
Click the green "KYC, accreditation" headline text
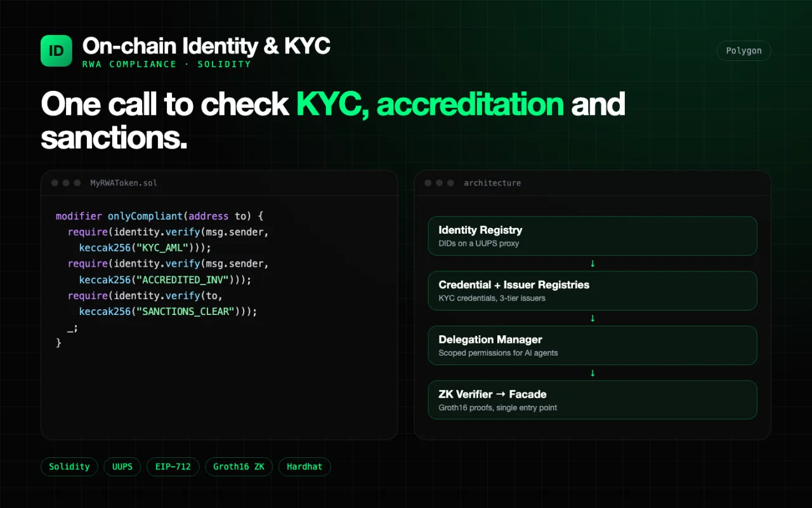click(x=430, y=104)
